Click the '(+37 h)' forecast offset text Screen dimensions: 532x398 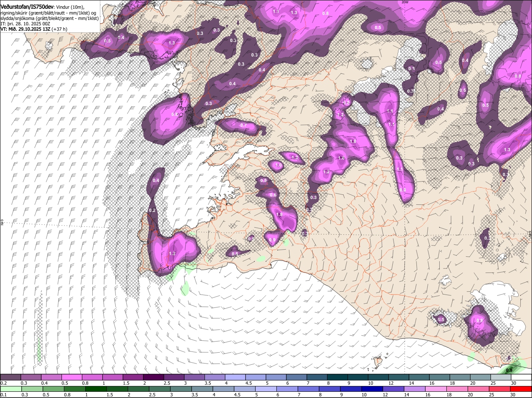click(59, 29)
